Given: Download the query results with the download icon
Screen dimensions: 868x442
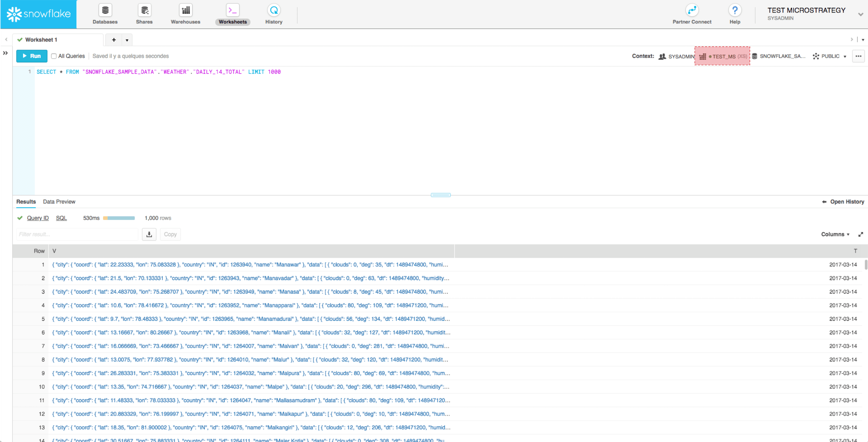Looking at the screenshot, I should click(x=149, y=234).
